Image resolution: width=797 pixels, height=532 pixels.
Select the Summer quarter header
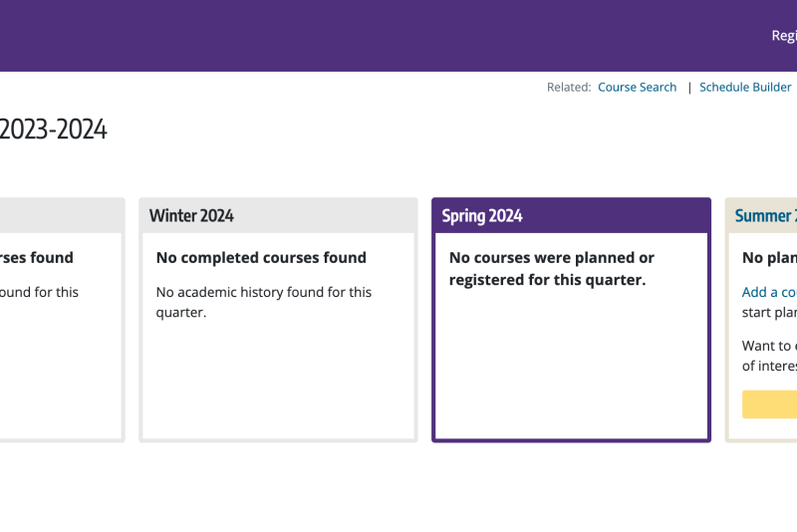click(765, 216)
